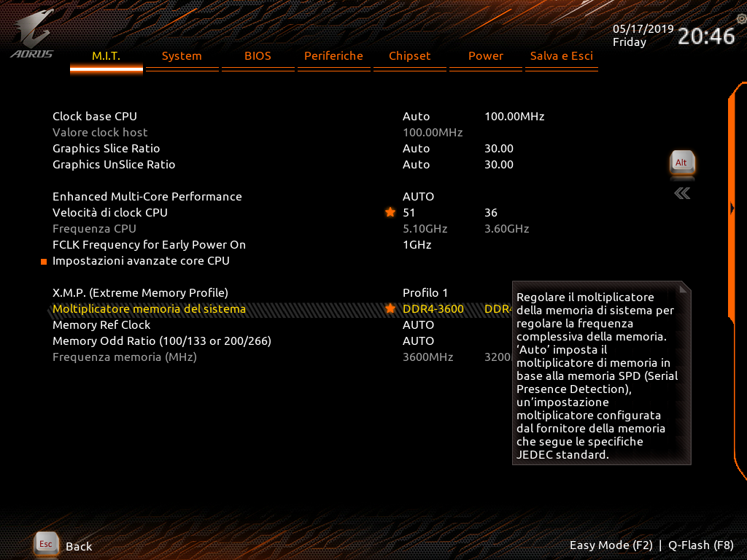Switch to the System tab

pyautogui.click(x=182, y=56)
